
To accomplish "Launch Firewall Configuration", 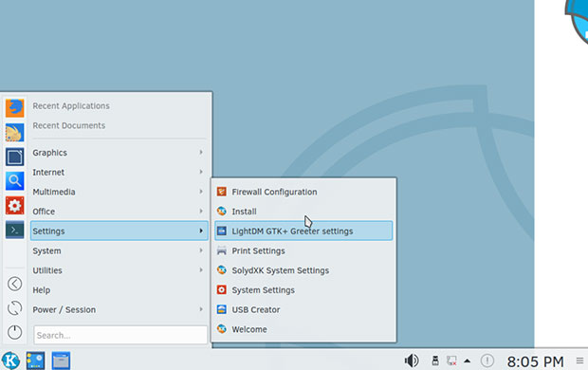I will pos(303,192).
